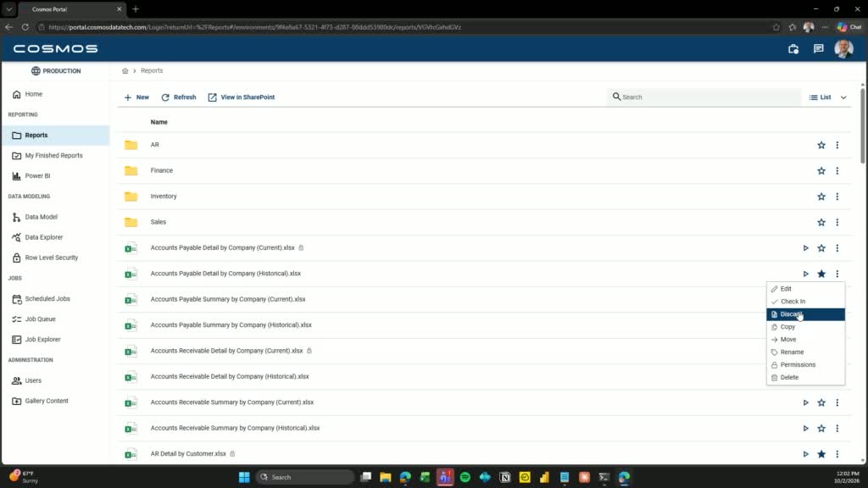Click the Reports breadcrumb

coord(152,71)
